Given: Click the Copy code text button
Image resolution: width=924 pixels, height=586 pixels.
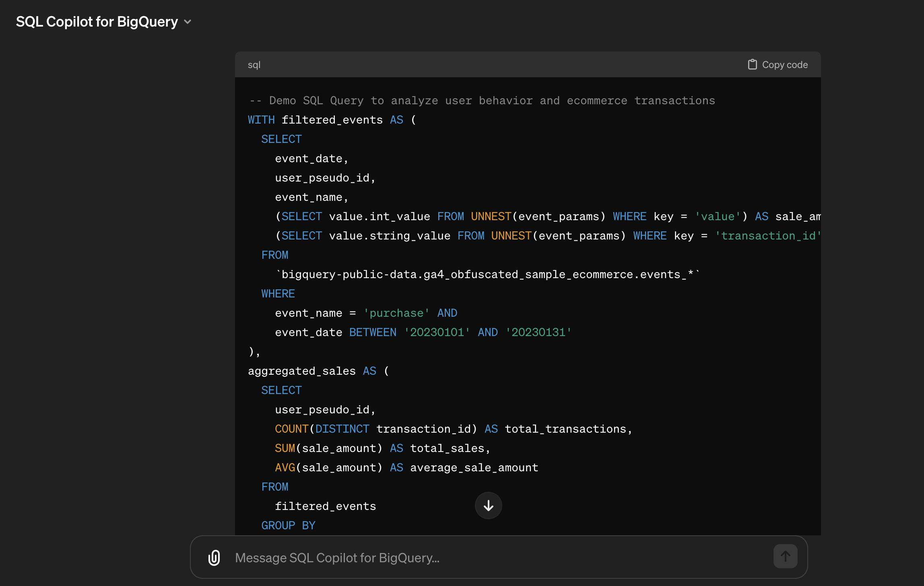Looking at the screenshot, I should pyautogui.click(x=784, y=65).
